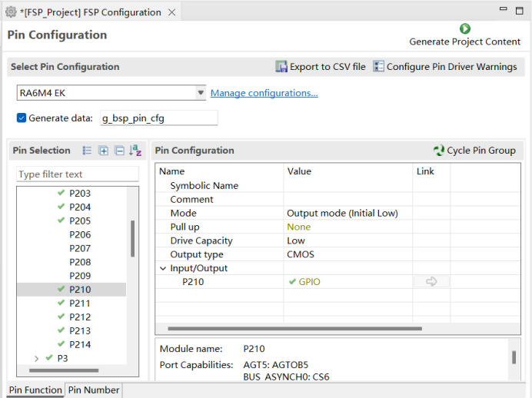The height and width of the screenshot is (398, 532).
Task: Collapse all pins with minus icon
Action: (x=119, y=150)
